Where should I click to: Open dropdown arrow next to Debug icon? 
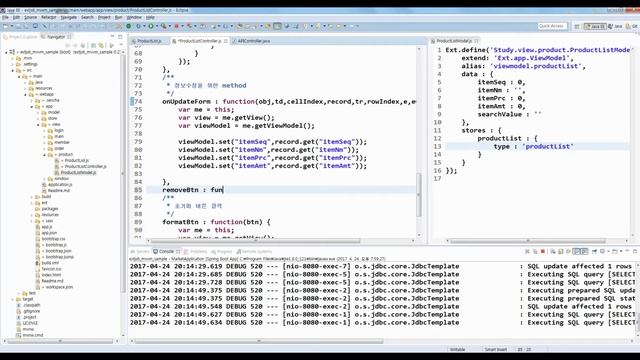pyautogui.click(x=144, y=26)
